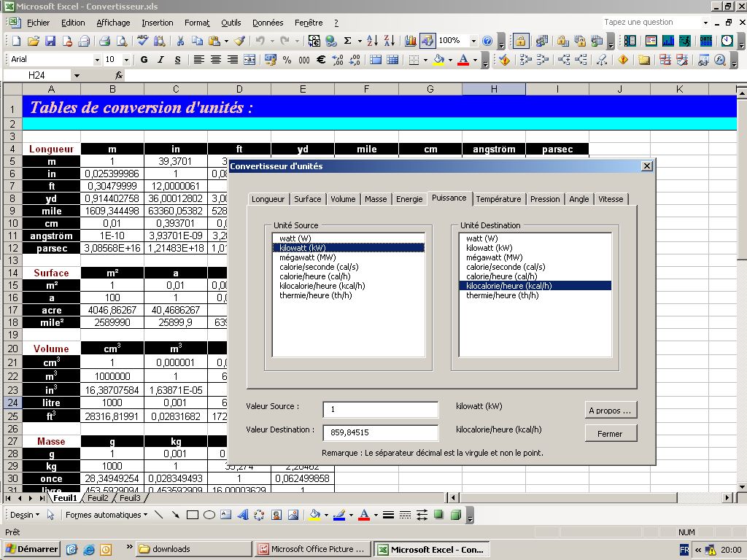The width and height of the screenshot is (747, 560).
Task: Select the Oval drawing tool
Action: coord(209,515)
